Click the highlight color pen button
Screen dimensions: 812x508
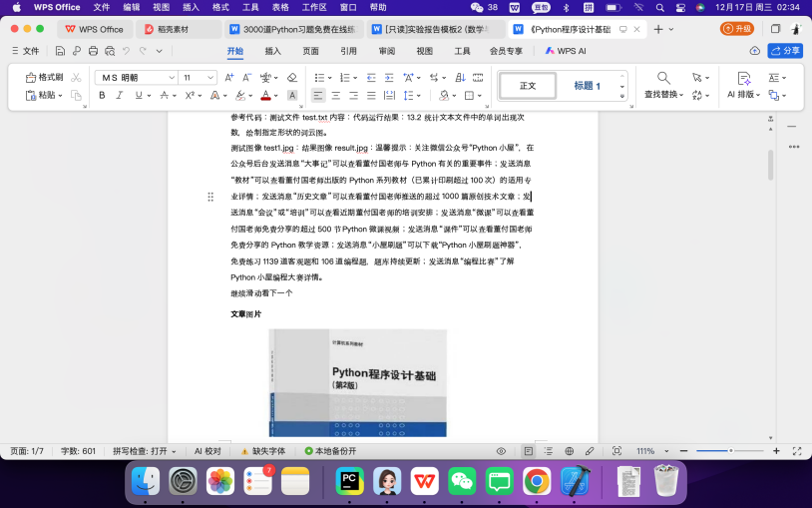tap(239, 96)
